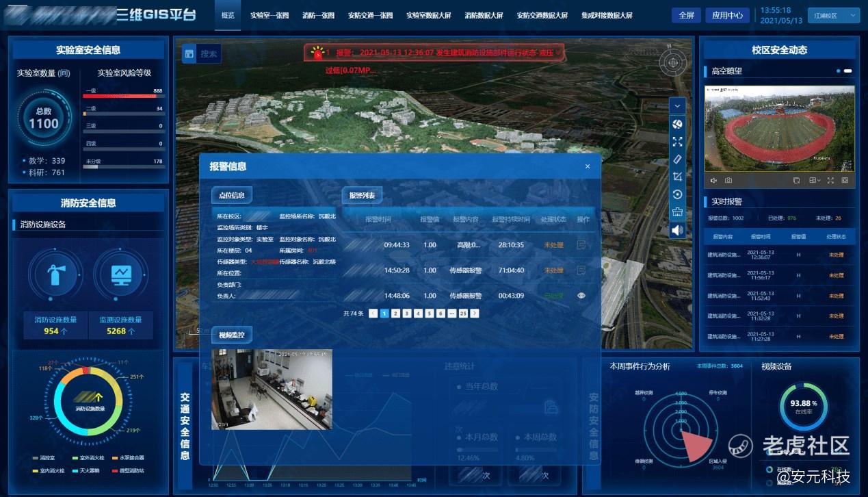
Task: Go to the previous alarm list page
Action: pos(373,313)
